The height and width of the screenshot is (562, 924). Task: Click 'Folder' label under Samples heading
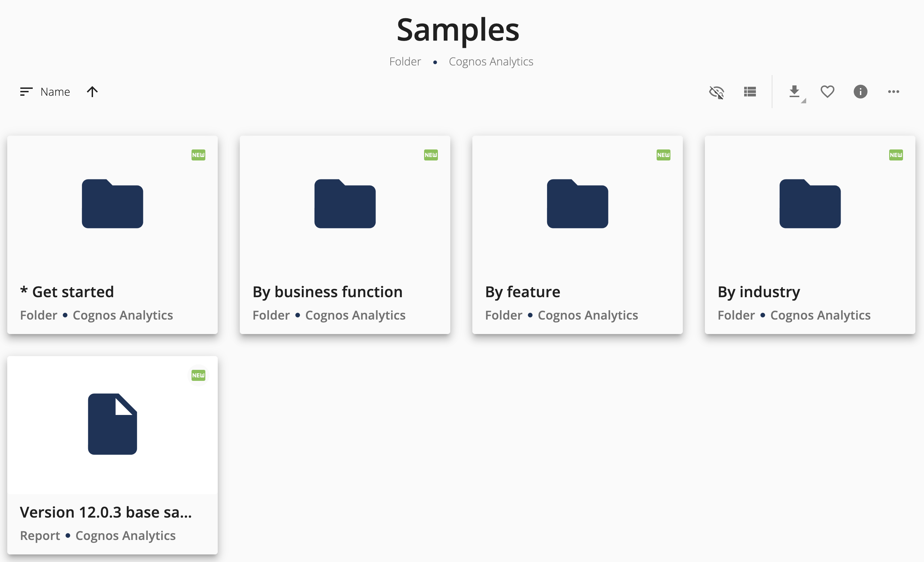click(405, 61)
